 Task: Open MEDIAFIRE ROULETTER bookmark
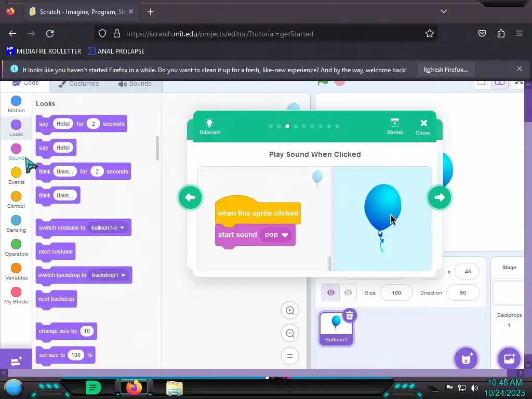click(x=44, y=51)
